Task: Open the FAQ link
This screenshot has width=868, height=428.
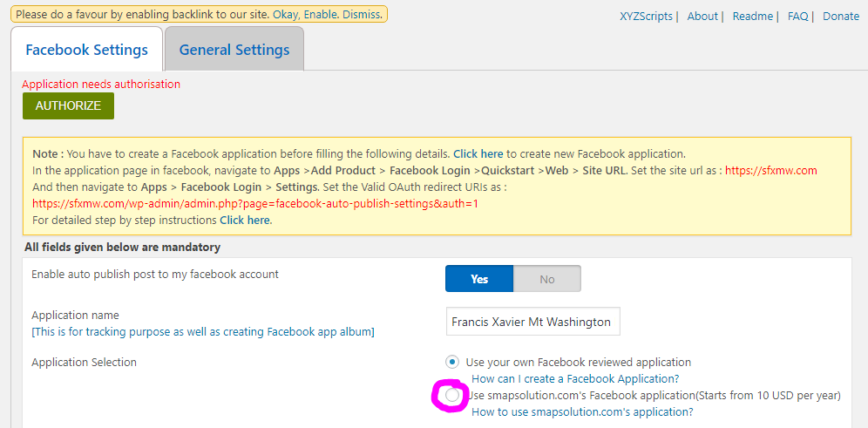Action: click(797, 16)
